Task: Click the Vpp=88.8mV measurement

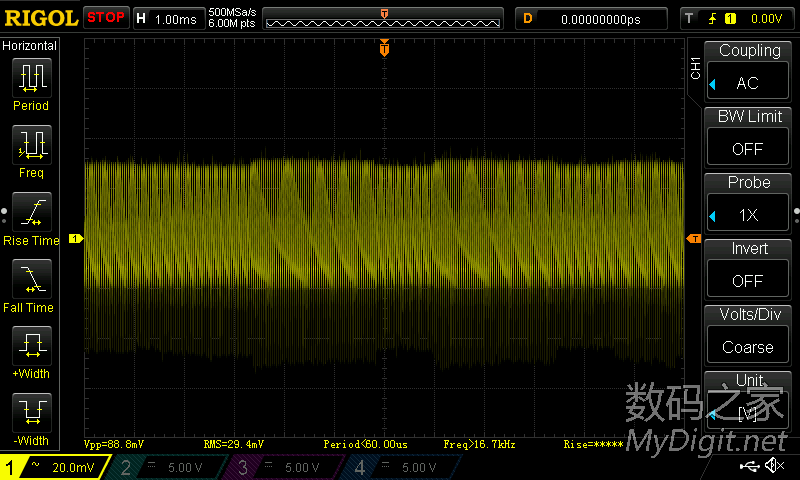Action: [x=114, y=444]
